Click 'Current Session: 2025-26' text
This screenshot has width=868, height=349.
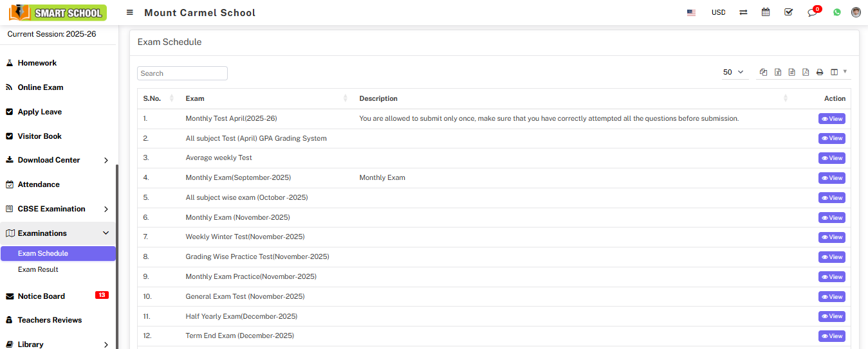pyautogui.click(x=51, y=34)
